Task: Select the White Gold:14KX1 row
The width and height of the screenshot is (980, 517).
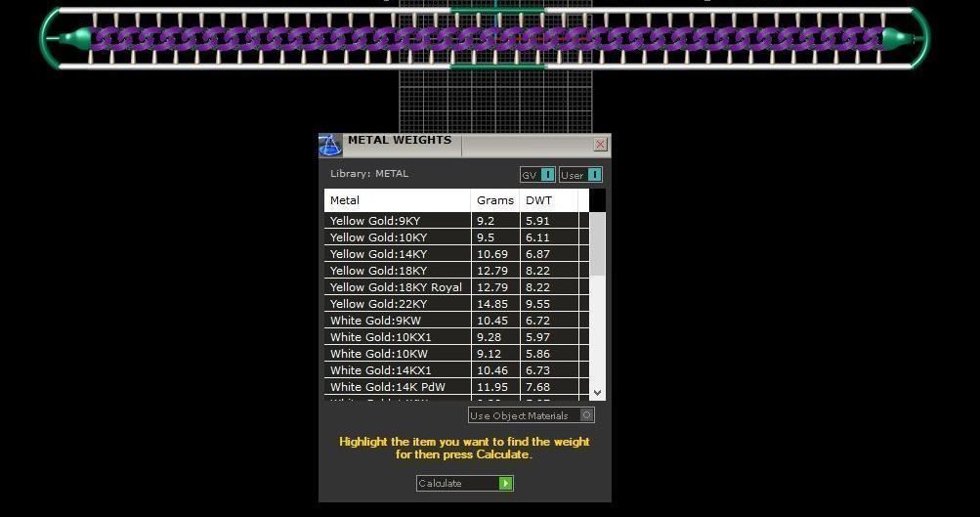Action: [x=456, y=370]
